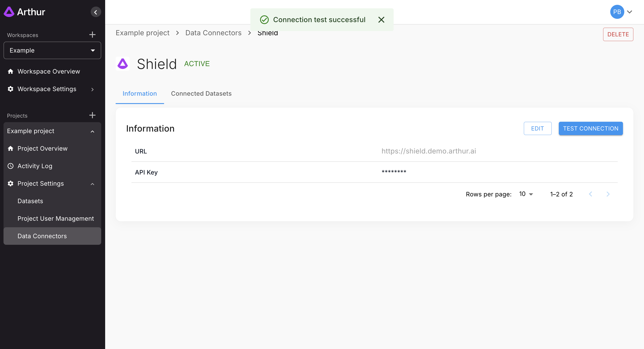Click the EDIT button
This screenshot has height=349, width=644.
537,128
